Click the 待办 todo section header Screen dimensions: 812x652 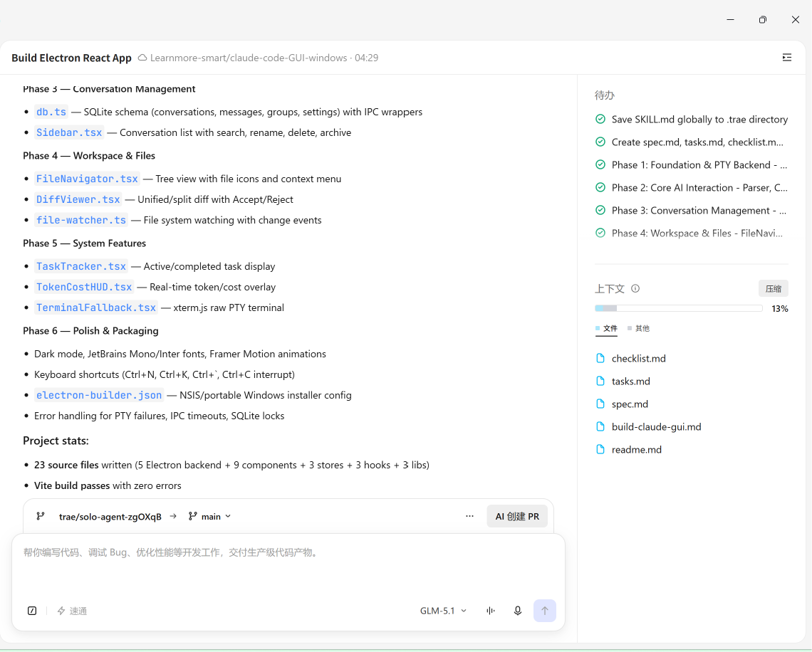click(604, 95)
